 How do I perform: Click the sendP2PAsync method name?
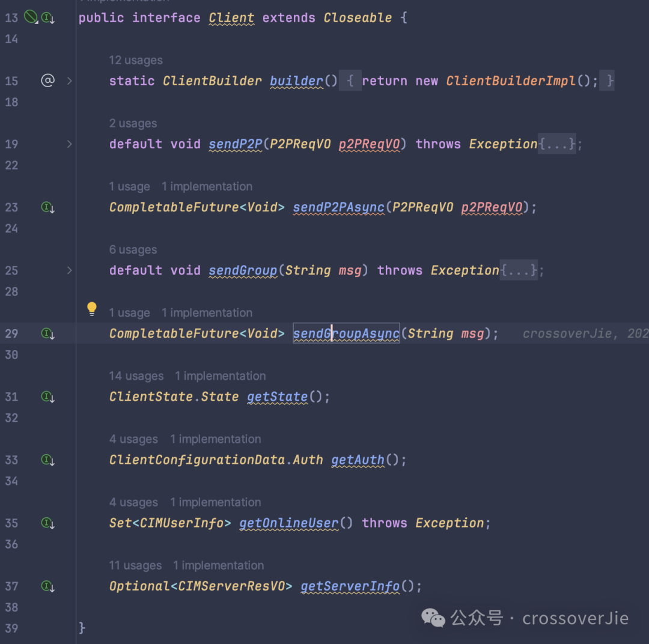coord(338,207)
